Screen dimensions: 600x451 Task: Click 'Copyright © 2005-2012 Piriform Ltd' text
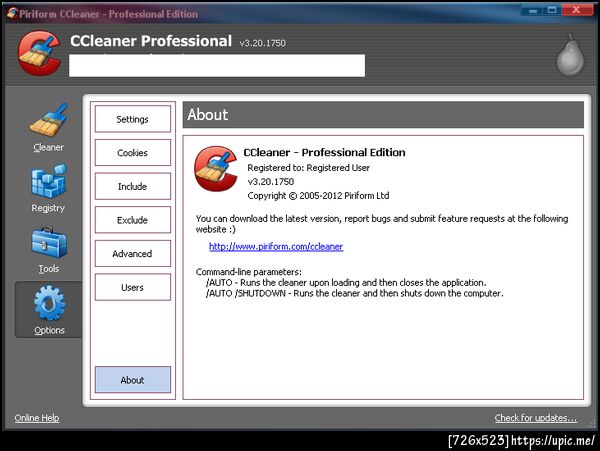point(318,195)
